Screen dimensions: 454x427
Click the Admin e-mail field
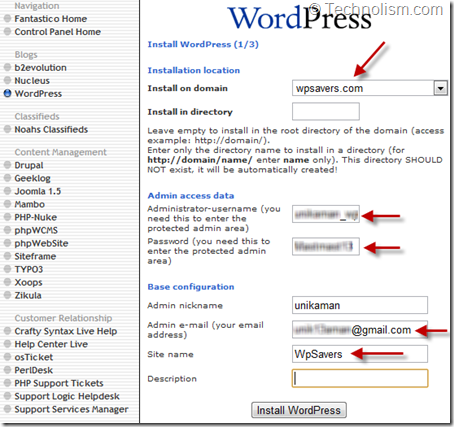coord(360,329)
